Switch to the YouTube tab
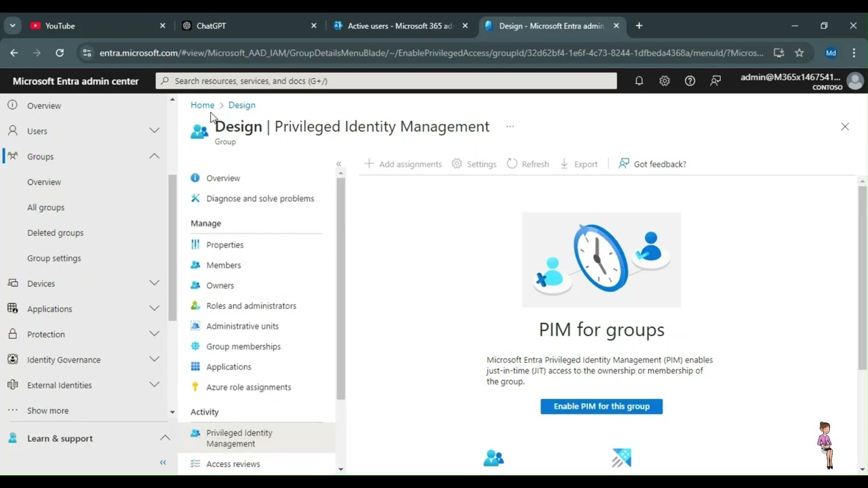868x488 pixels. 97,26
